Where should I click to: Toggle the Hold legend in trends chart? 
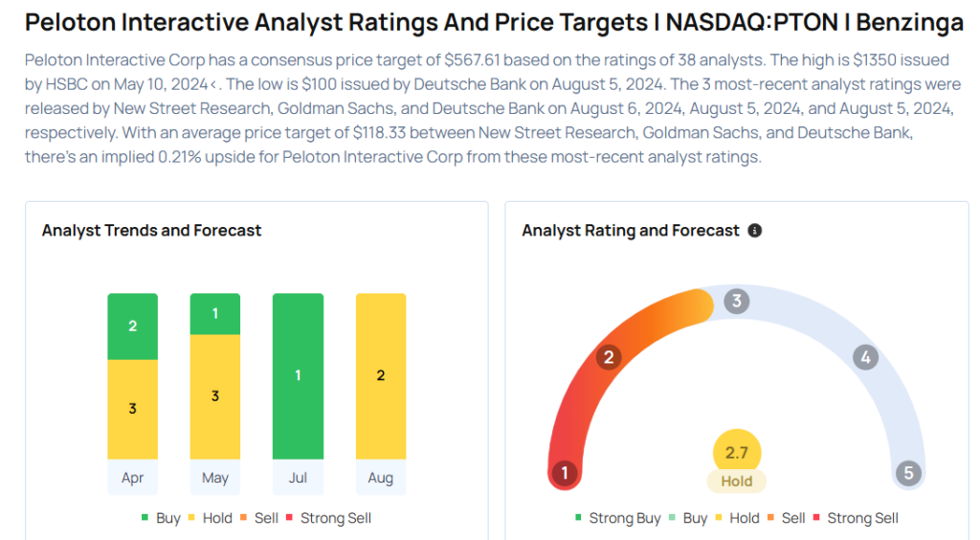click(210, 518)
